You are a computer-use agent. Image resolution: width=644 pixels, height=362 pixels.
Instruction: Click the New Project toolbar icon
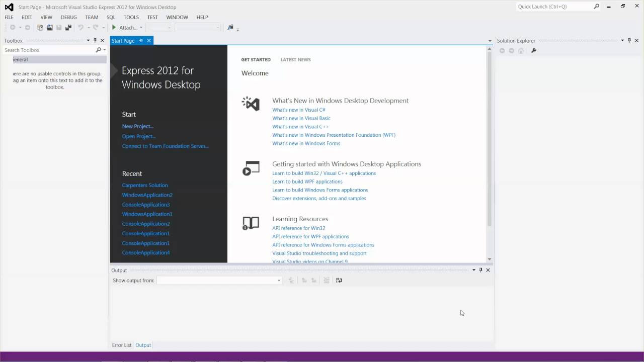[40, 28]
